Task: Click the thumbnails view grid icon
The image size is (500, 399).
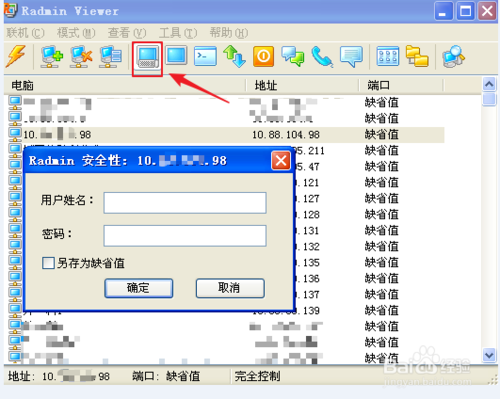Action: pyautogui.click(x=388, y=56)
